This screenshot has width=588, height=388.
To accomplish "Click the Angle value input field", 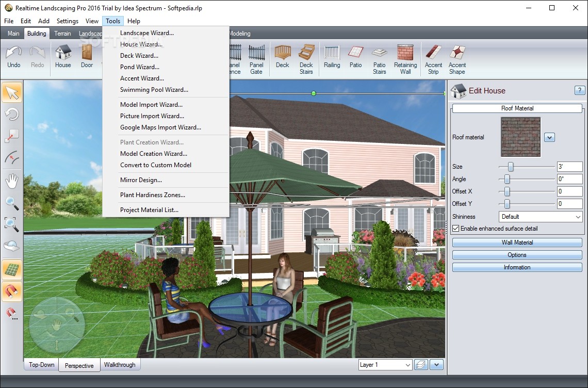I will click(x=569, y=179).
